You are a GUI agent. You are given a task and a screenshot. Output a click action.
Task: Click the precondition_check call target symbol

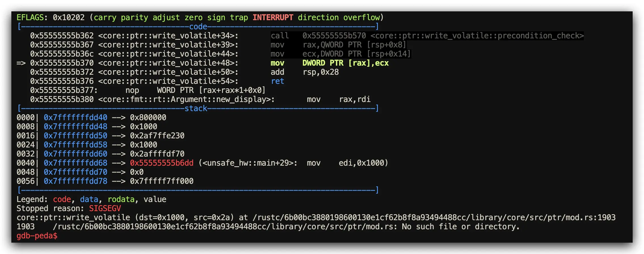(x=477, y=36)
